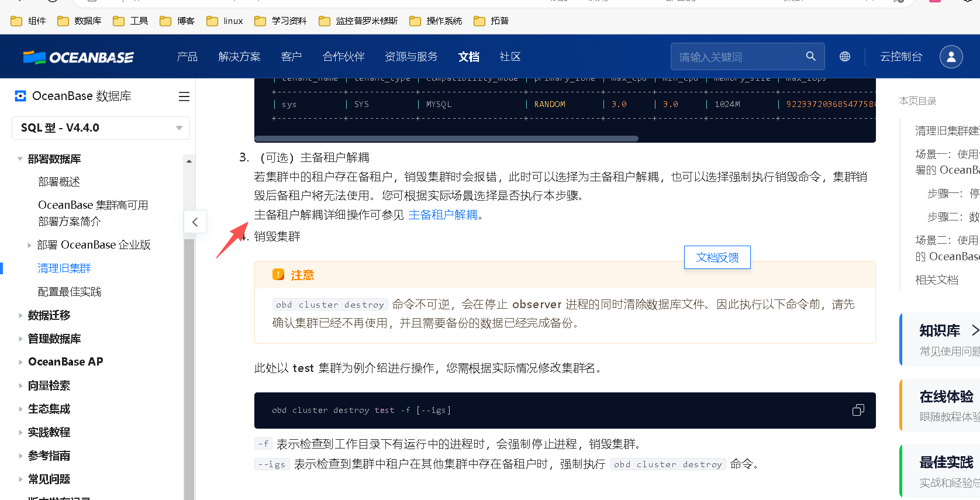Collapse sidebar with left chevron button
The height and width of the screenshot is (500, 980).
[x=195, y=222]
